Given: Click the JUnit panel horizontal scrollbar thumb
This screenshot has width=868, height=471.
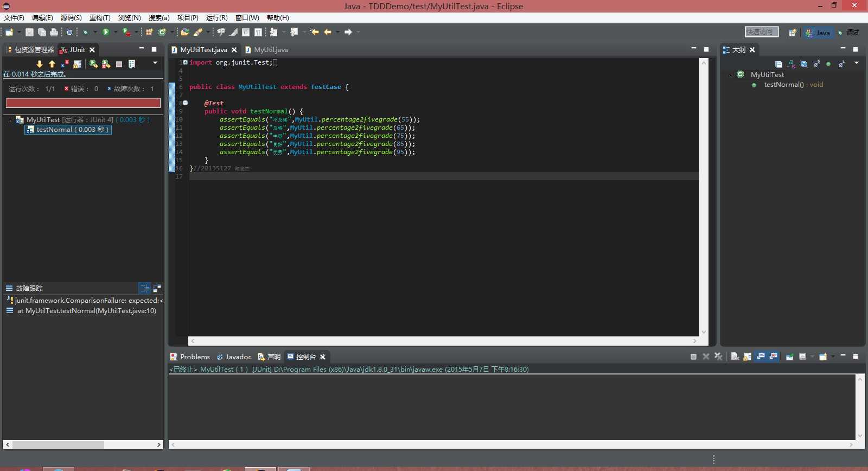Looking at the screenshot, I should [x=58, y=444].
